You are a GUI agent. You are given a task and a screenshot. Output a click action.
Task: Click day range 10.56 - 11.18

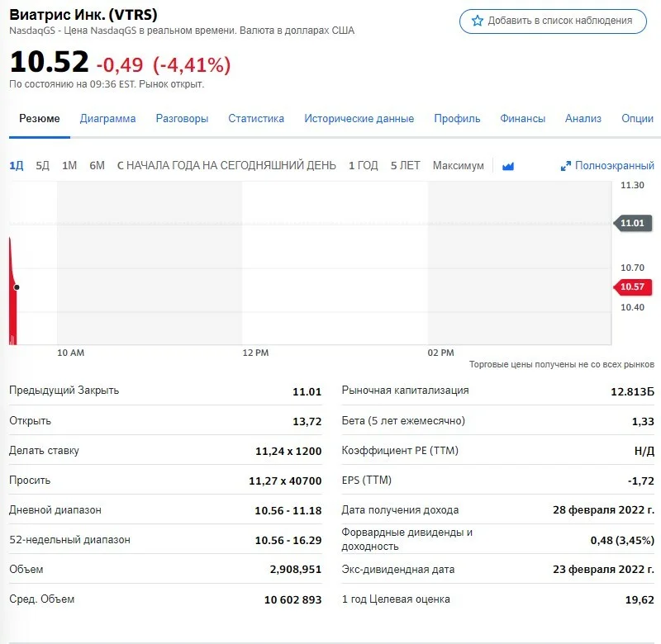pyautogui.click(x=288, y=510)
